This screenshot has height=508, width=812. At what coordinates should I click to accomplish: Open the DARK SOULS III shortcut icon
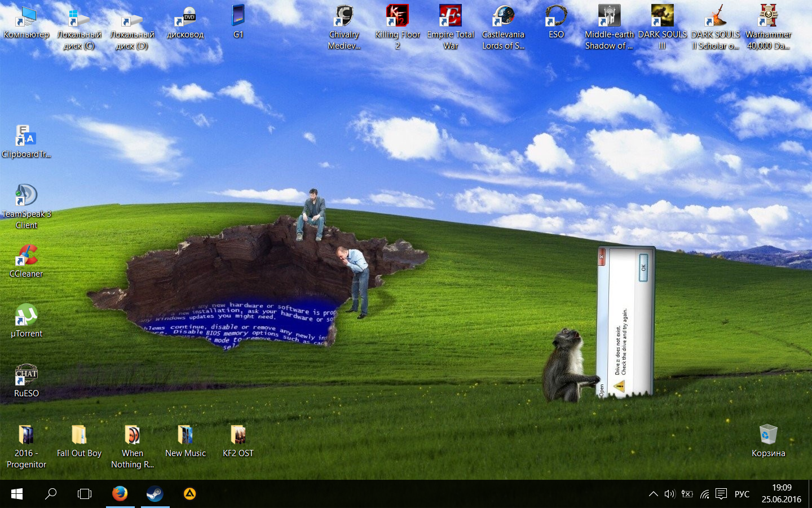(662, 17)
